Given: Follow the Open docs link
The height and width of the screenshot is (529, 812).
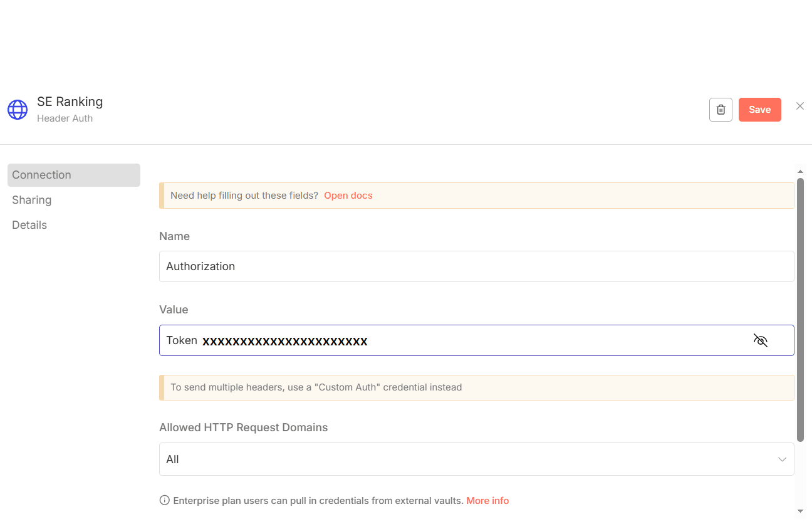Looking at the screenshot, I should pyautogui.click(x=348, y=196).
